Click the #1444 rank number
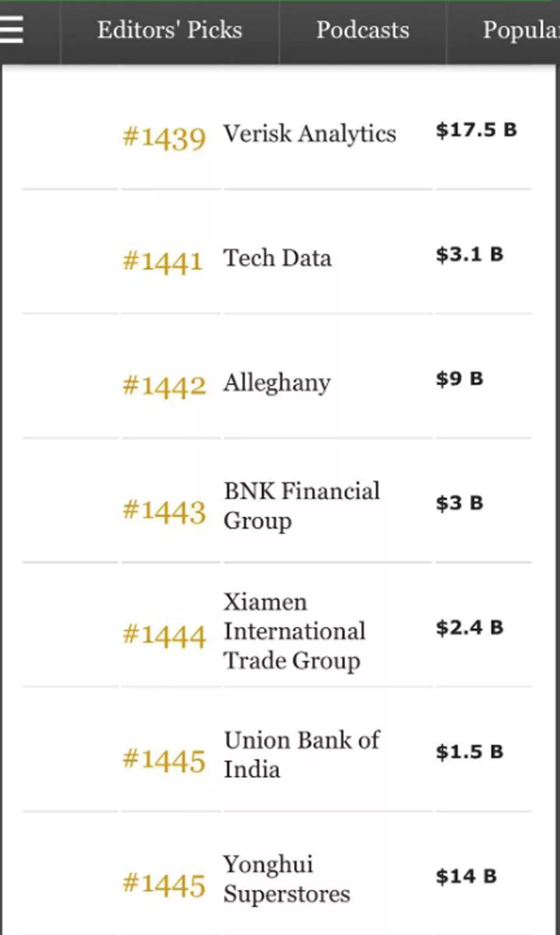Screen dimensions: 560x935 point(164,635)
